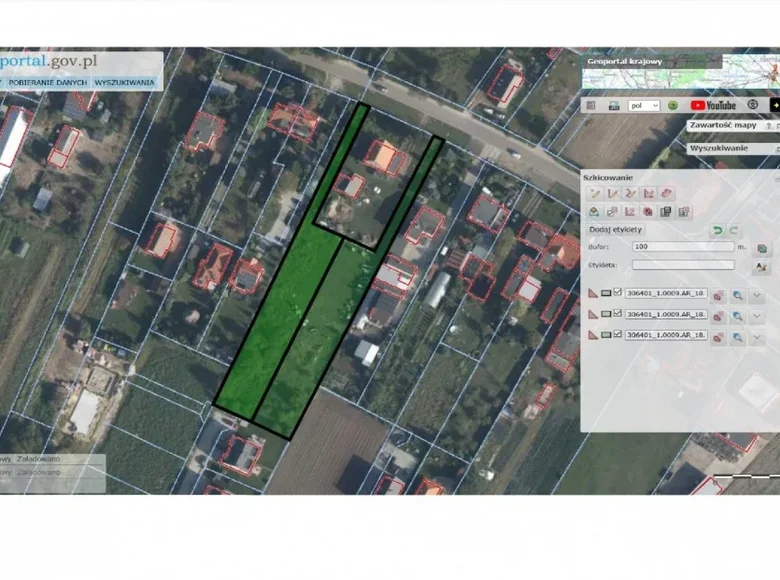Expand the third sketch item chevron
The height and width of the screenshot is (580, 780).
tap(758, 336)
